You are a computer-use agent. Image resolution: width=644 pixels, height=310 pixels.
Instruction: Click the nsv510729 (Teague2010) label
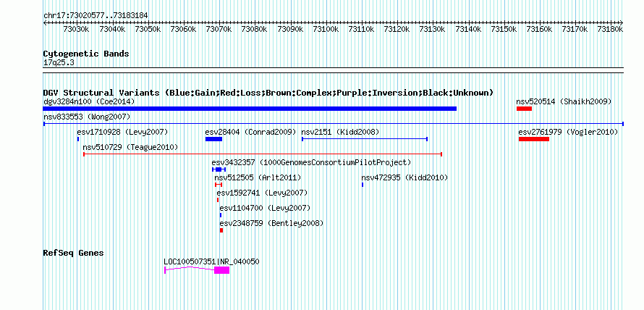[130, 147]
